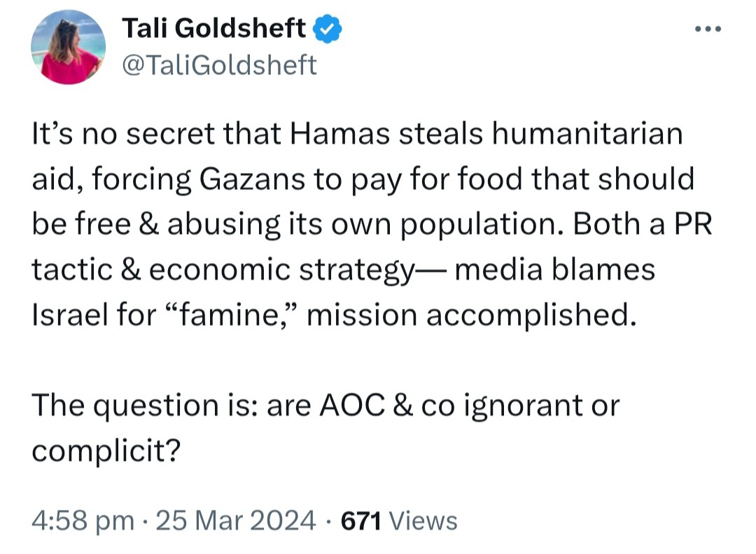
Task: Open the @TaliGoldsheft handle link
Action: tap(219, 65)
